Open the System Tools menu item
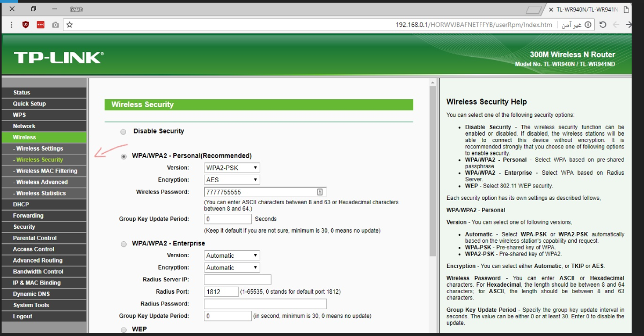 (31, 305)
